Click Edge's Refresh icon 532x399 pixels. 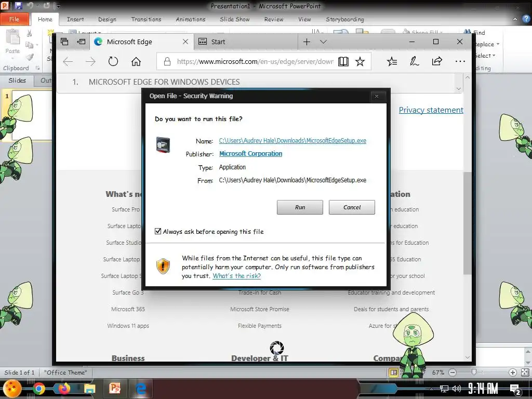[113, 61]
